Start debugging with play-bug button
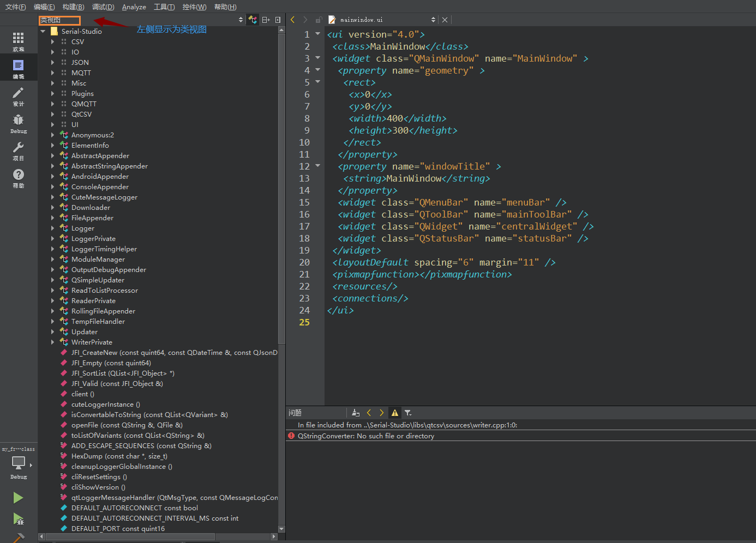 (x=18, y=518)
